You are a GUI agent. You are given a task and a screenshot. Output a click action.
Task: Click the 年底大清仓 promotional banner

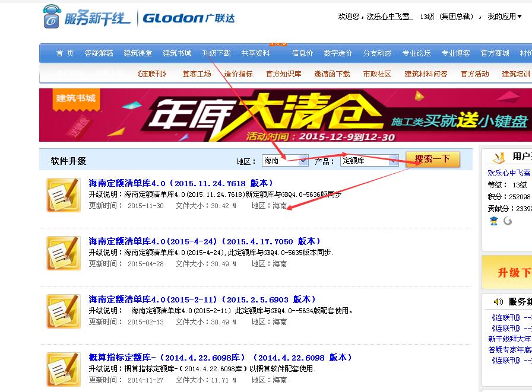[286, 115]
